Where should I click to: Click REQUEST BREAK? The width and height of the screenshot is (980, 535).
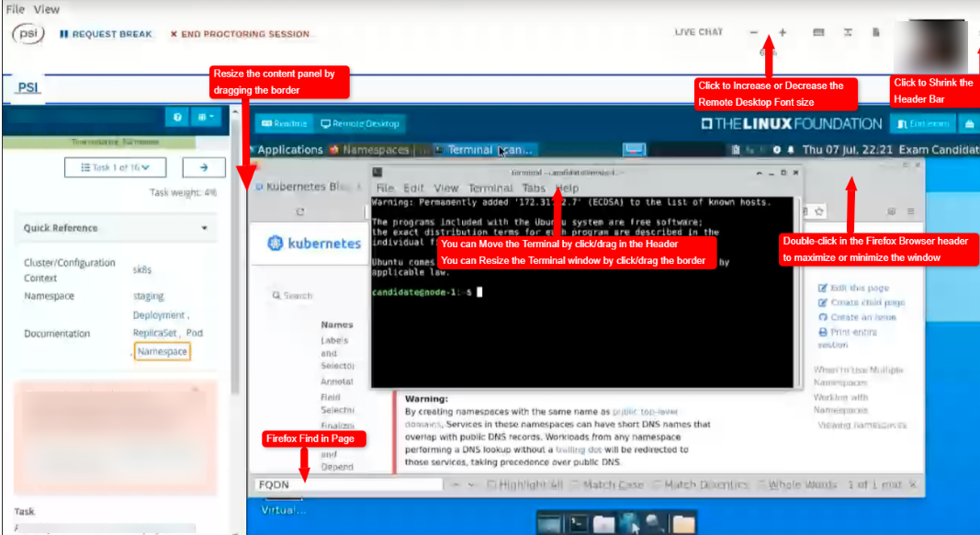106,34
